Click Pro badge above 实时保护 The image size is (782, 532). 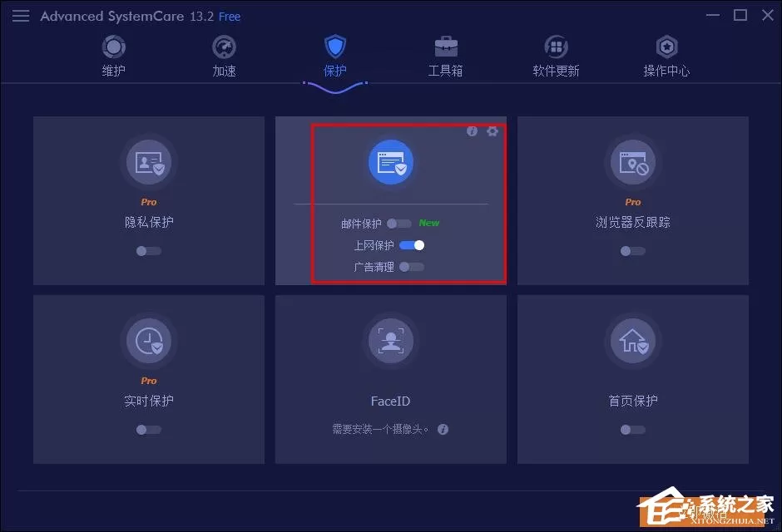(149, 381)
